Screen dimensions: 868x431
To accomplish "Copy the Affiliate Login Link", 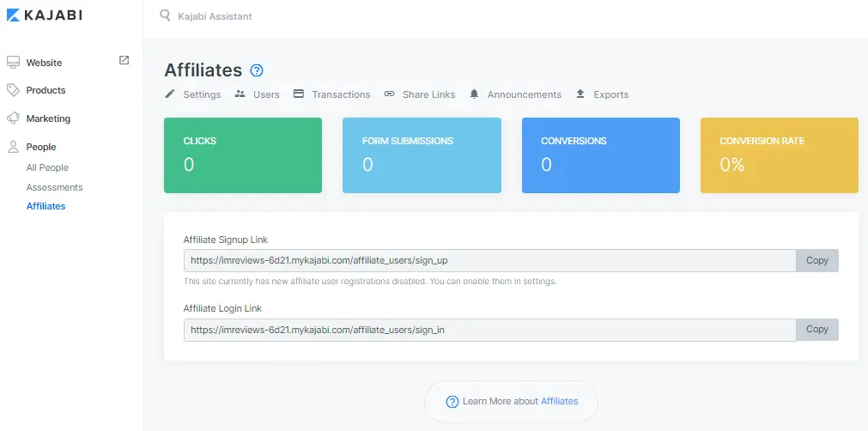I will [816, 329].
